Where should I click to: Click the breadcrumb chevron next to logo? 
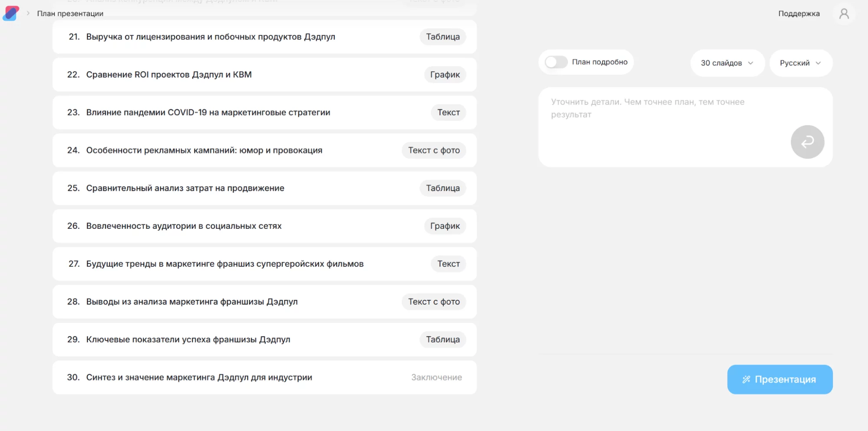coord(28,13)
